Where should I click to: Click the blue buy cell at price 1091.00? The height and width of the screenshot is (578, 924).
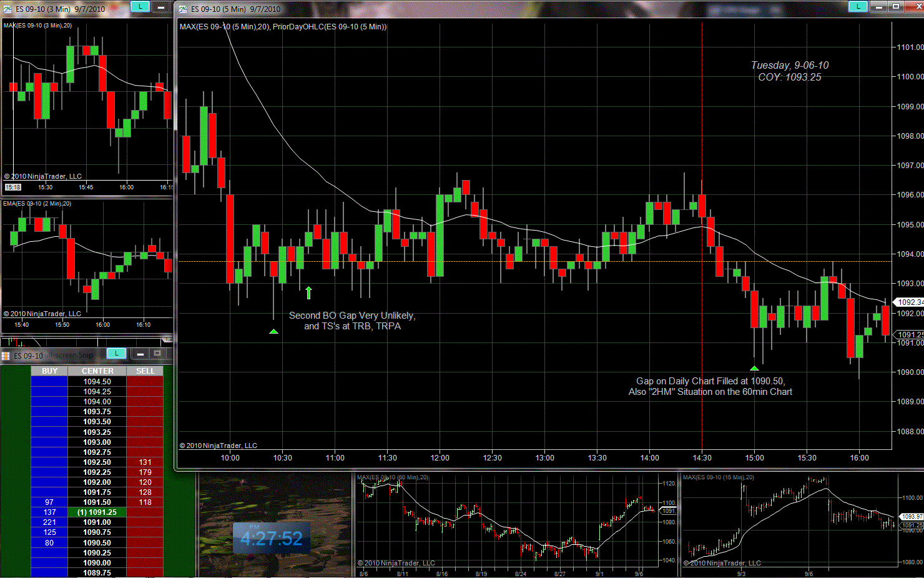(49, 522)
